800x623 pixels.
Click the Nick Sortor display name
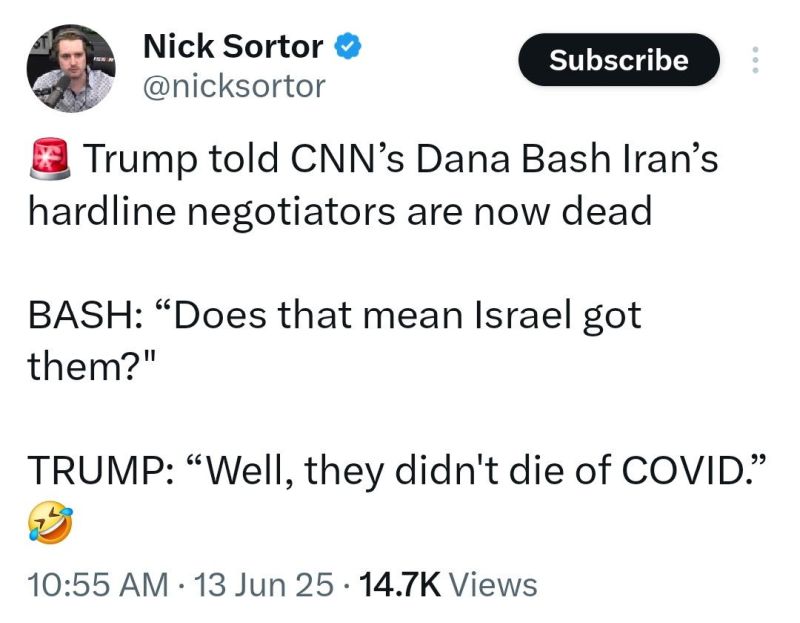(x=233, y=46)
